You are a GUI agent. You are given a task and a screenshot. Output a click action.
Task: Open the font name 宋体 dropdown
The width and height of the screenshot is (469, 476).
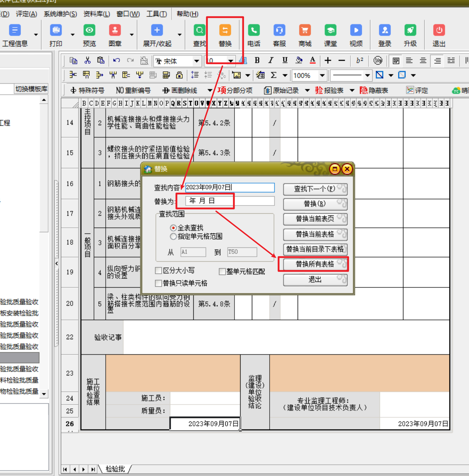pos(197,61)
